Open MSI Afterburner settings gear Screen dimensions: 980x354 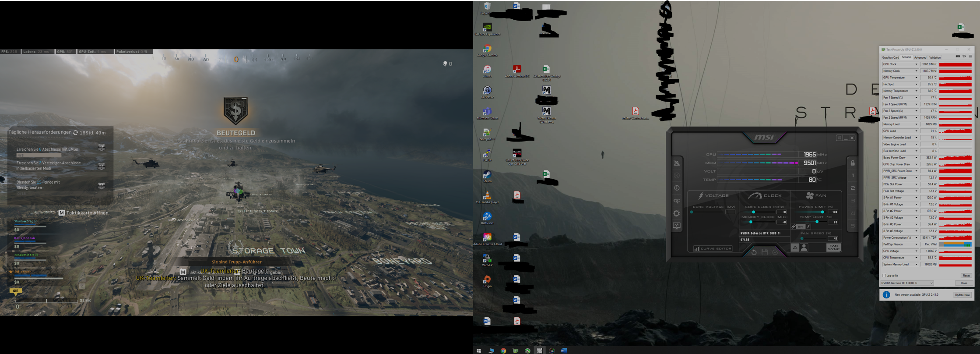coord(677,213)
